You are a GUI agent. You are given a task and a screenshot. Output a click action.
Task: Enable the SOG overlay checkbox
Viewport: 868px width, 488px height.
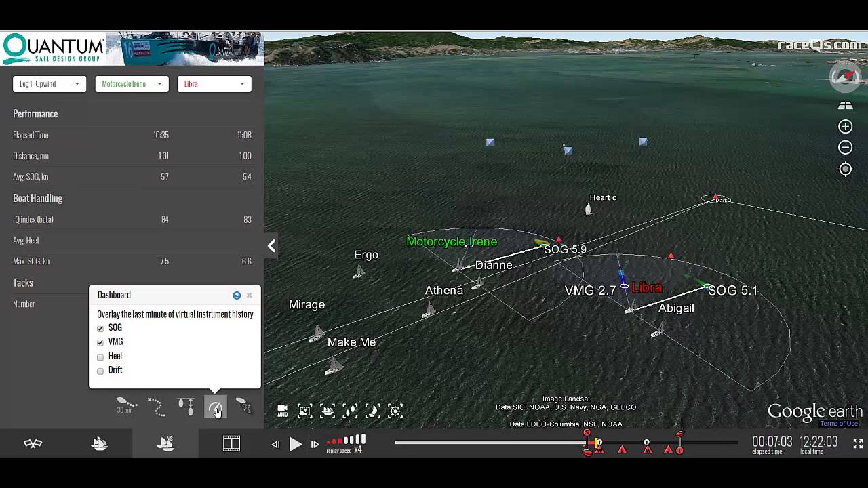pos(100,328)
